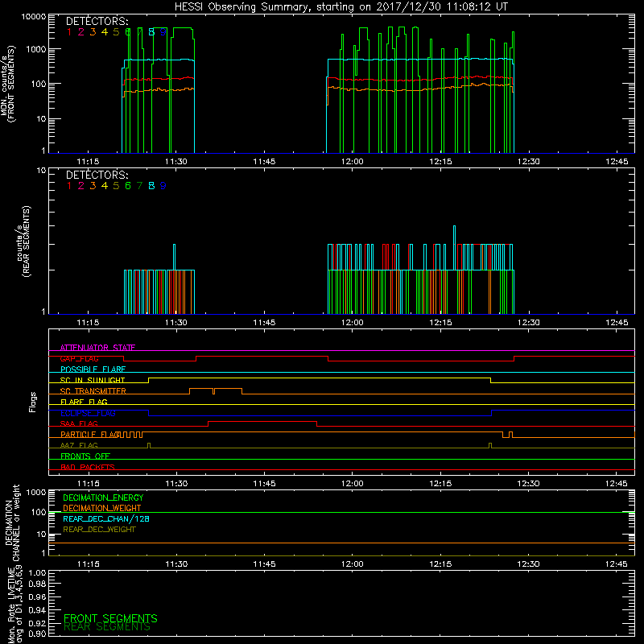Screen dimensions: 644x644
Task: Click detector 1 in rear segments legend
Action: point(69,186)
